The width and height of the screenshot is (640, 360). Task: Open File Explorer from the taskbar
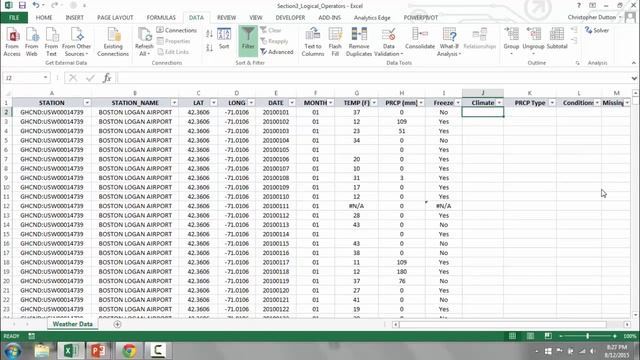coord(42,351)
